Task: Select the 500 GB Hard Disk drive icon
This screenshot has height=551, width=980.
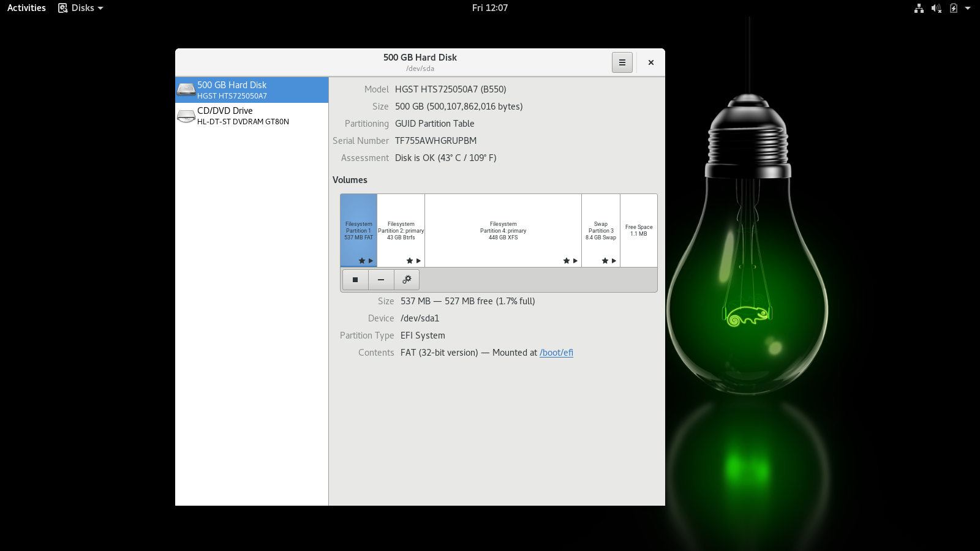Action: tap(186, 90)
